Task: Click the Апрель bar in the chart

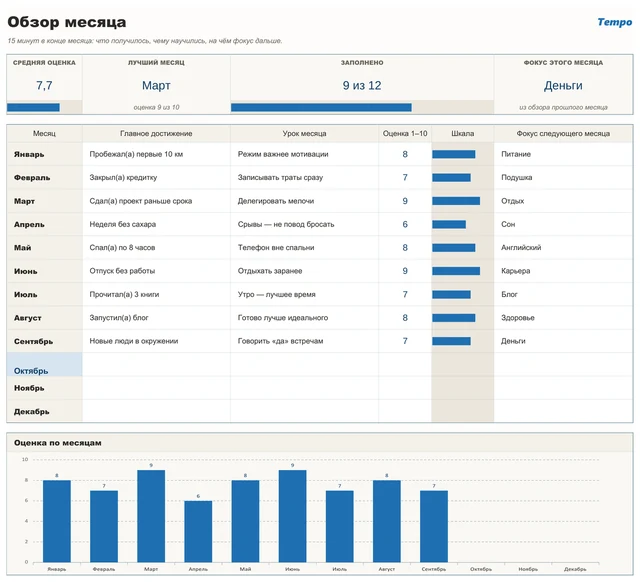Action: pos(198,531)
